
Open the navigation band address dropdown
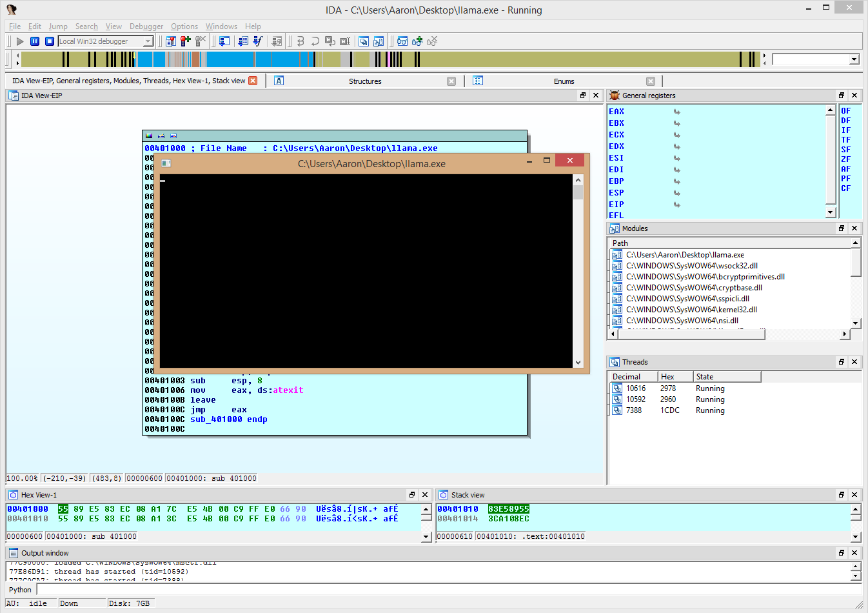click(x=854, y=59)
